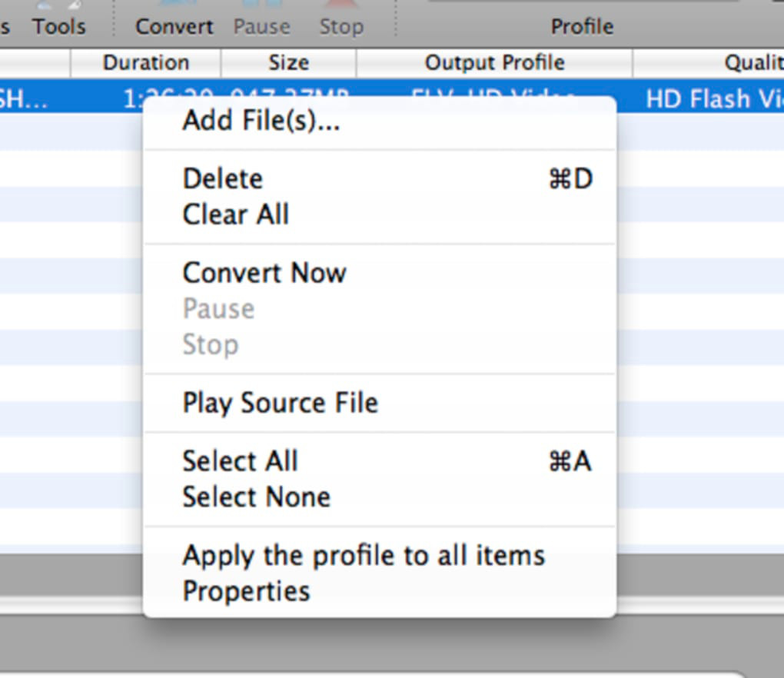784x678 pixels.
Task: Click the greyed-out Stop context menu entry
Action: (210, 344)
